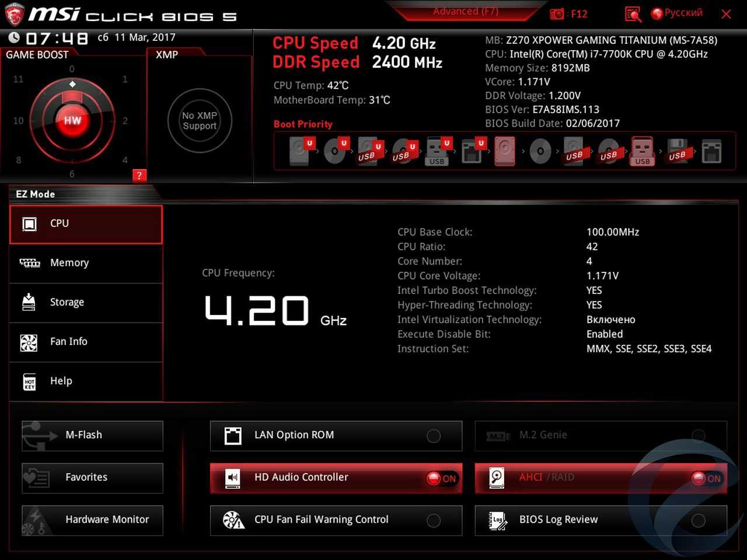Open the Storage section
The height and width of the screenshot is (560, 747).
point(86,302)
